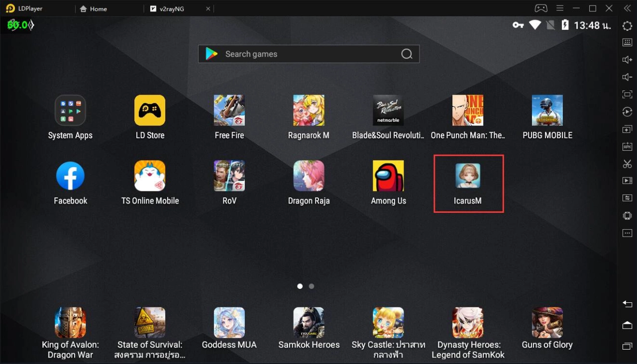
Task: Expand the more options sidebar menu
Action: (x=627, y=233)
